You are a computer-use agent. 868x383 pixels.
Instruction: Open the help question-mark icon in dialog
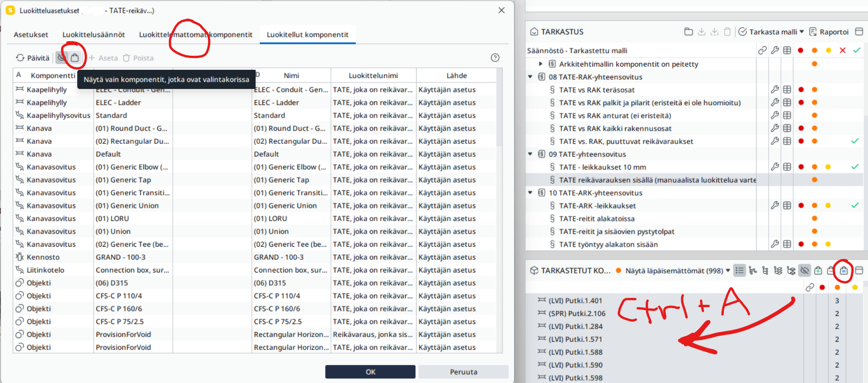(495, 58)
